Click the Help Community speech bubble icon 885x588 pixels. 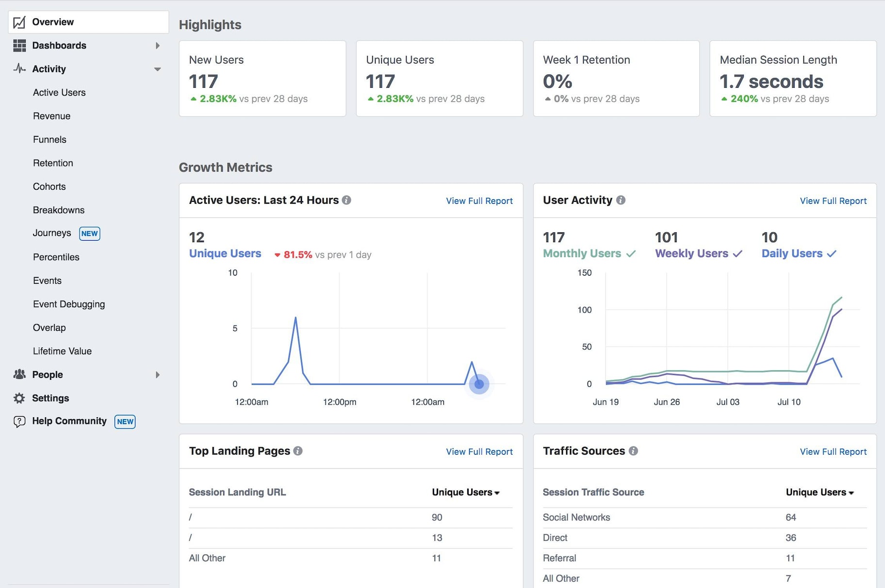pos(19,422)
